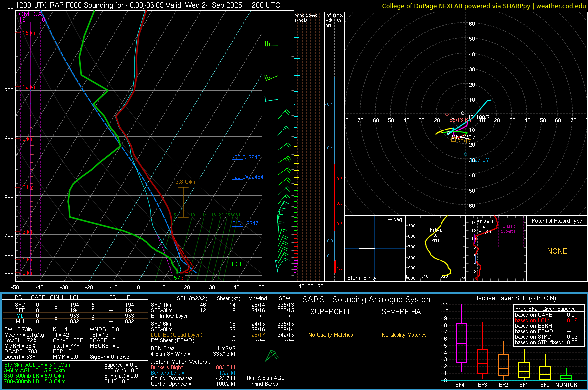Click the blue 'Bunkers Left =' label
The width and height of the screenshot is (588, 390).
pos(167,373)
